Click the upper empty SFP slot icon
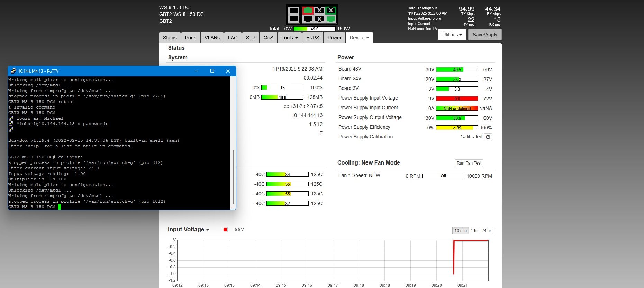Viewport: 644px width, 288px height. 294,10
